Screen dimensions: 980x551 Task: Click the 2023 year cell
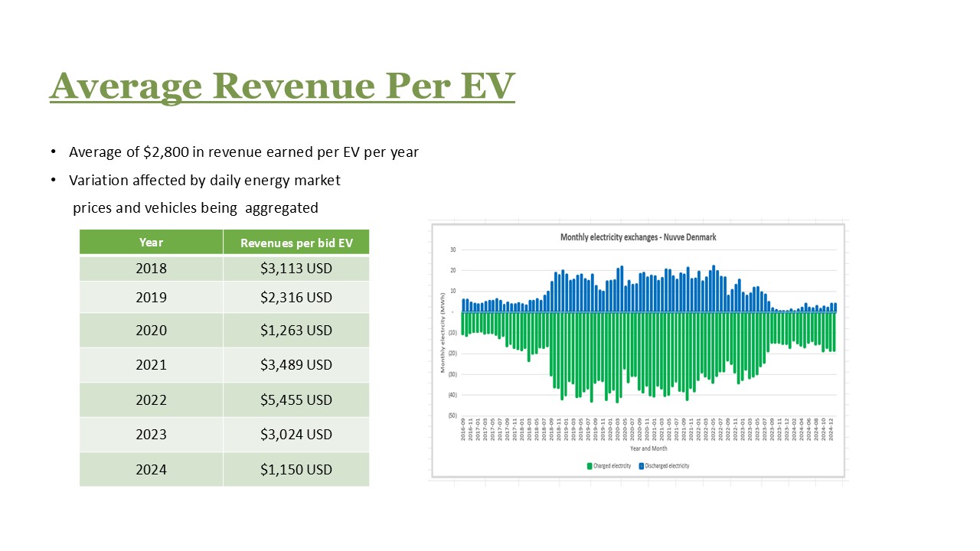[x=151, y=435]
